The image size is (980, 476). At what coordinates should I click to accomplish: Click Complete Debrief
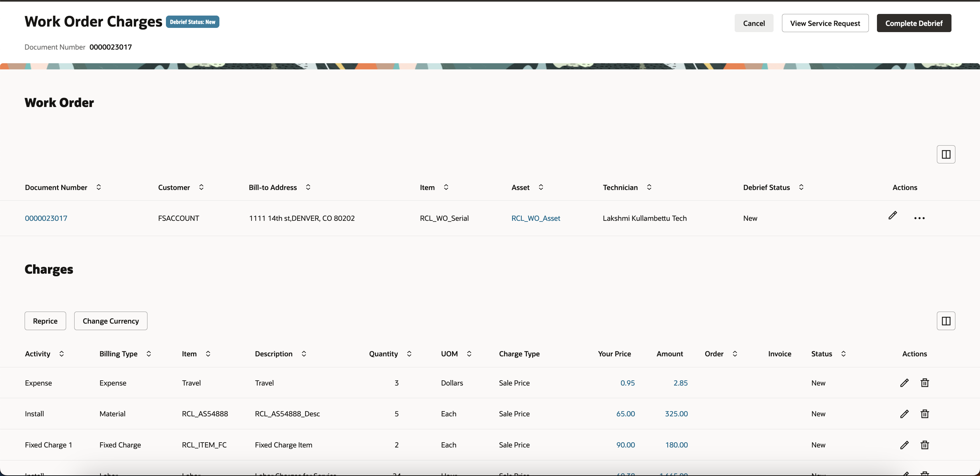pyautogui.click(x=914, y=23)
